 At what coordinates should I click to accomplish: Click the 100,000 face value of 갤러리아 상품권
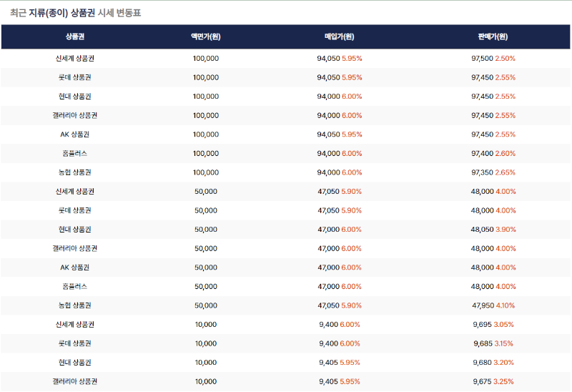(206, 115)
